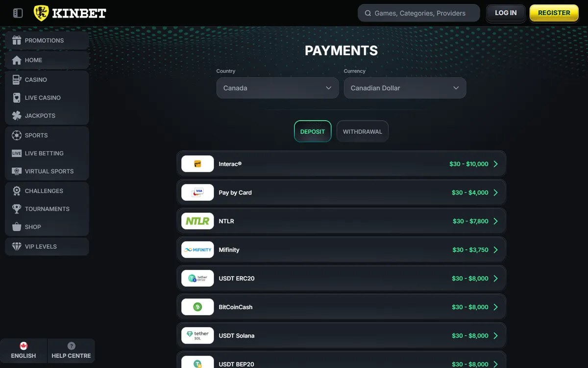Image resolution: width=588 pixels, height=368 pixels.
Task: Click the Interac® name text
Action: [230, 164]
